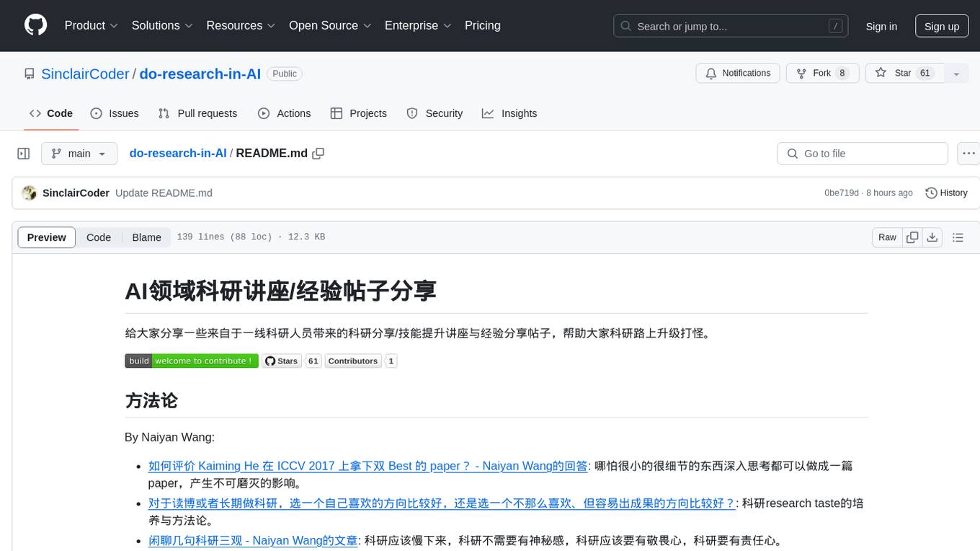Open the Pricing page
Viewport: 980px width, 551px height.
pyautogui.click(x=483, y=25)
